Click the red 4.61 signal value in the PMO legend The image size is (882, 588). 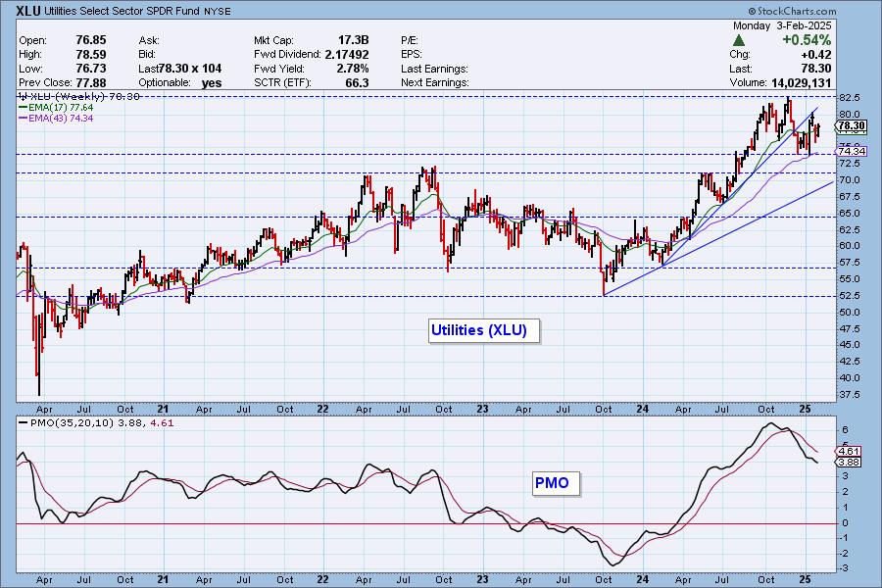pyautogui.click(x=162, y=422)
